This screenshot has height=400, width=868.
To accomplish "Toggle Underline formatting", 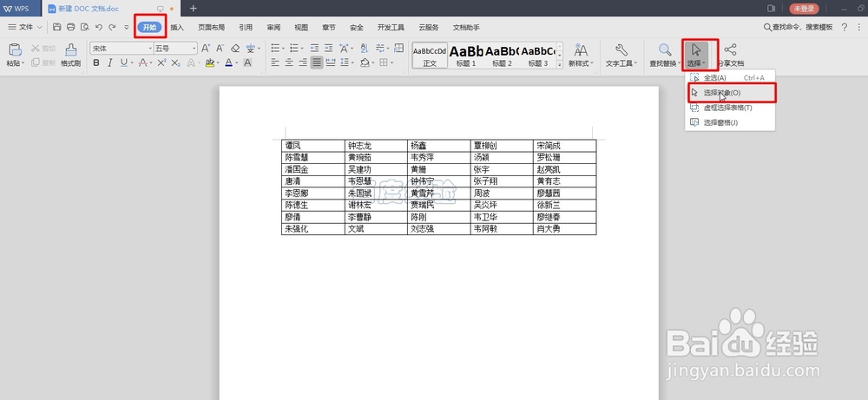I will click(123, 63).
